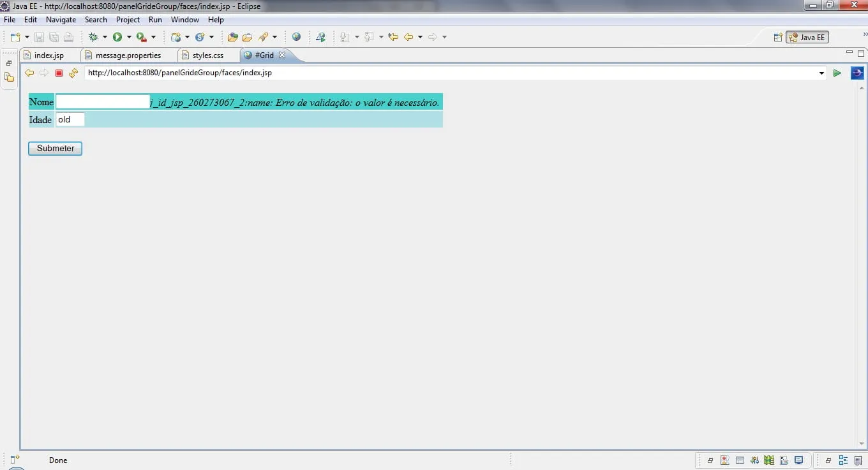Click the External Tools run icon
Viewport: 868px width, 470px height.
pyautogui.click(x=142, y=37)
